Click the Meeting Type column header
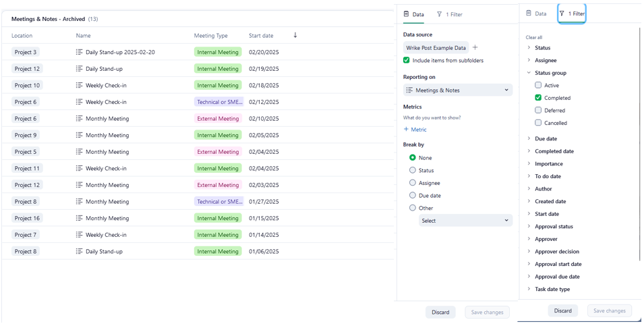 [x=210, y=36]
